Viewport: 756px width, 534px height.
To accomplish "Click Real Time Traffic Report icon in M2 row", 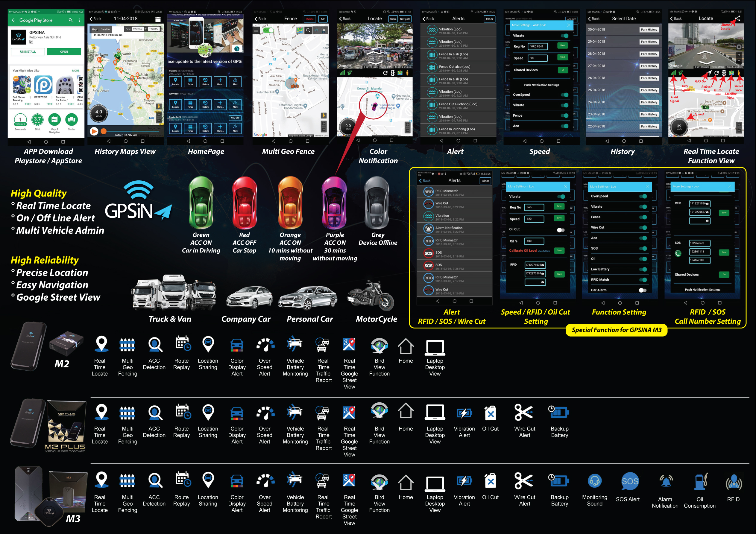I will point(323,345).
